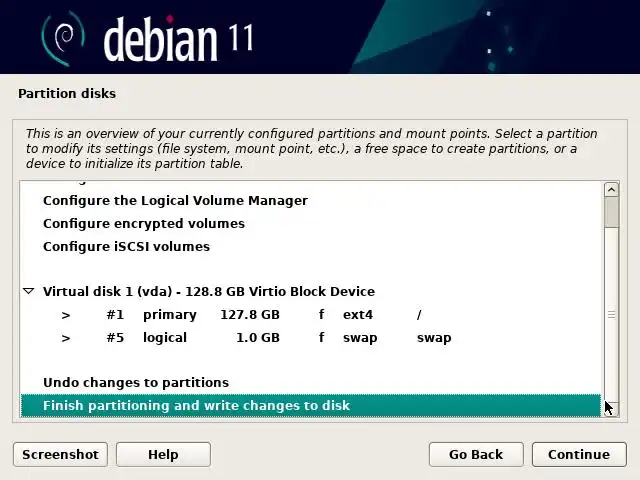The image size is (640, 480).
Task: Click the Partition disks heading
Action: click(67, 93)
